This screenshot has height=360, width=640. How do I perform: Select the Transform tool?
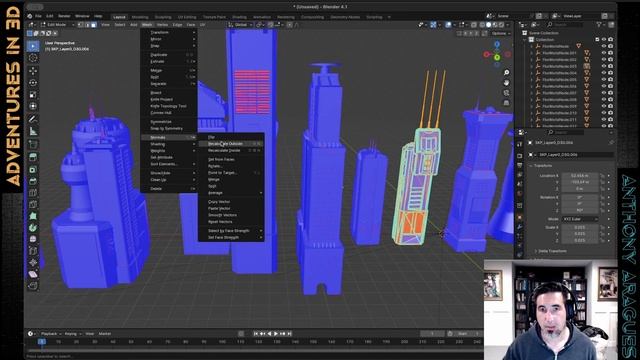[33, 106]
